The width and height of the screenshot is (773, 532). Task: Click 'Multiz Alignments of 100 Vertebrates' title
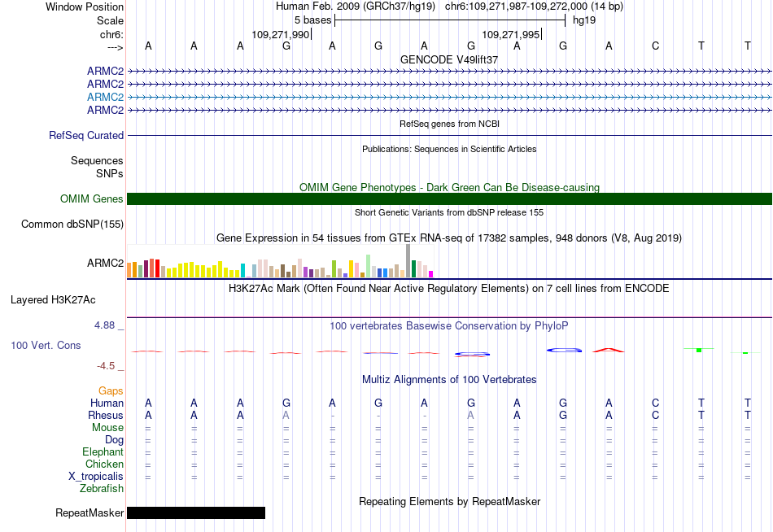(449, 380)
